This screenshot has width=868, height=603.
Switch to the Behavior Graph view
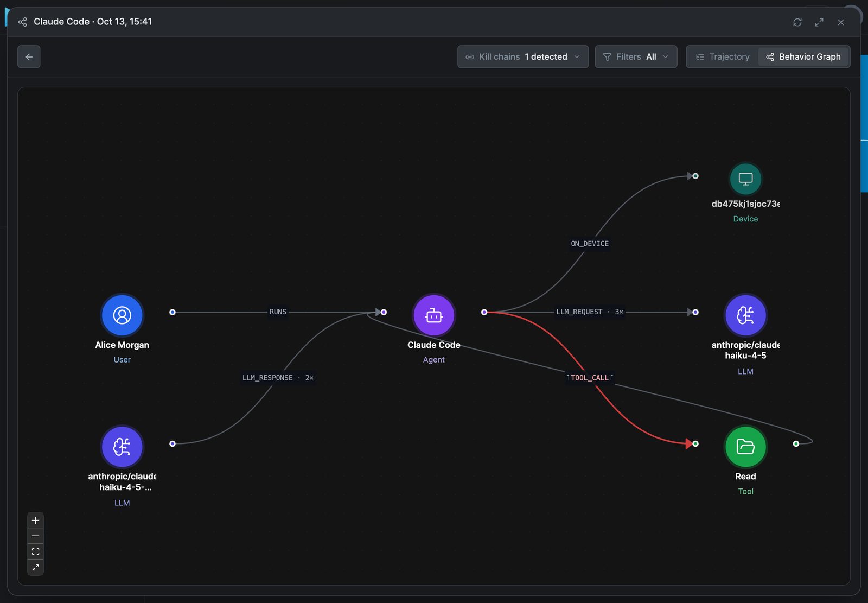[803, 57]
